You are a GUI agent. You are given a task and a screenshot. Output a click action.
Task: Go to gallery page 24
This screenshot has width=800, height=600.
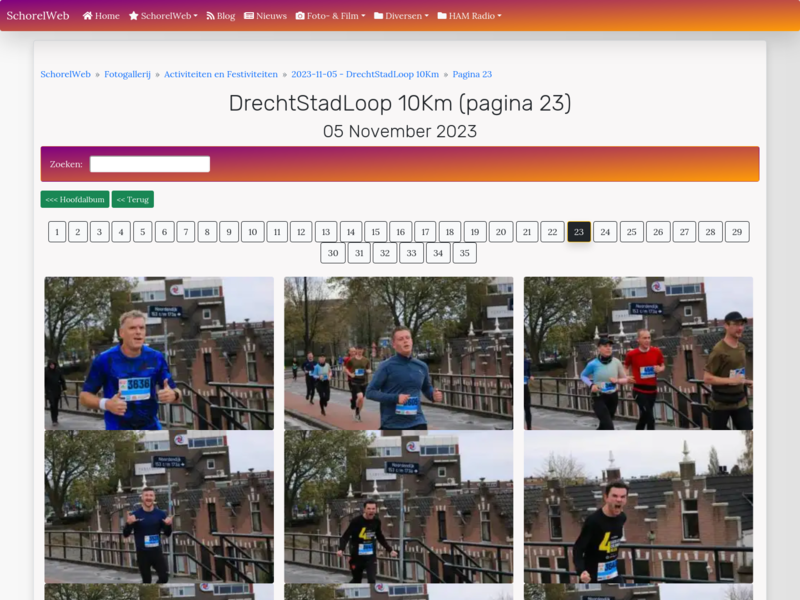click(605, 232)
